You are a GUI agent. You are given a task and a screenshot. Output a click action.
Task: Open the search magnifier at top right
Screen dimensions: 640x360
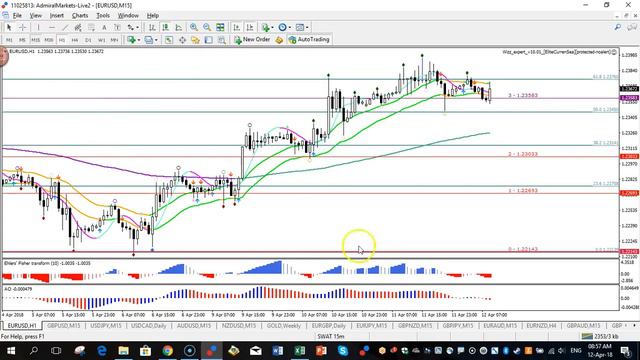tap(618, 27)
